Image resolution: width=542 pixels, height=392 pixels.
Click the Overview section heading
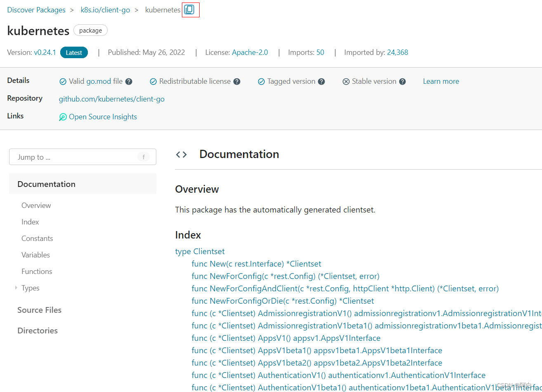pos(197,189)
